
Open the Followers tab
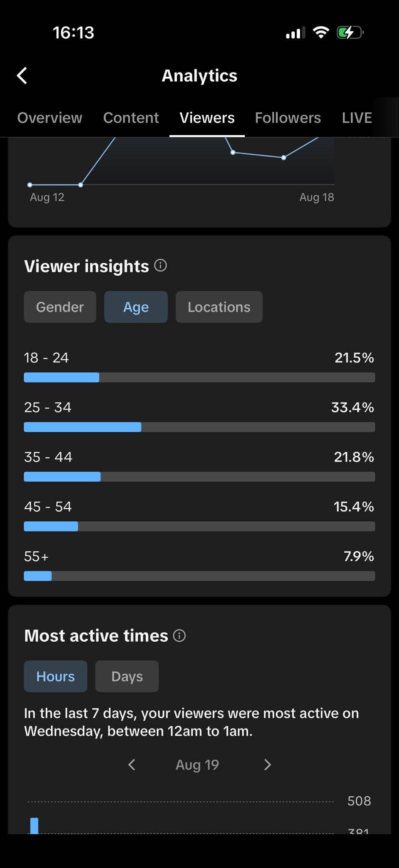click(x=288, y=117)
